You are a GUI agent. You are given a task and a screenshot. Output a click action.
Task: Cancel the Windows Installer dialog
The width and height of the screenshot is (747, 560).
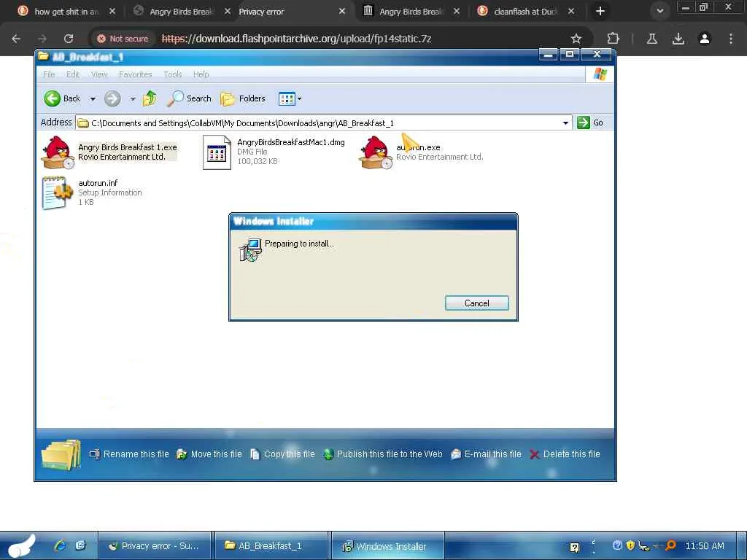click(x=476, y=303)
